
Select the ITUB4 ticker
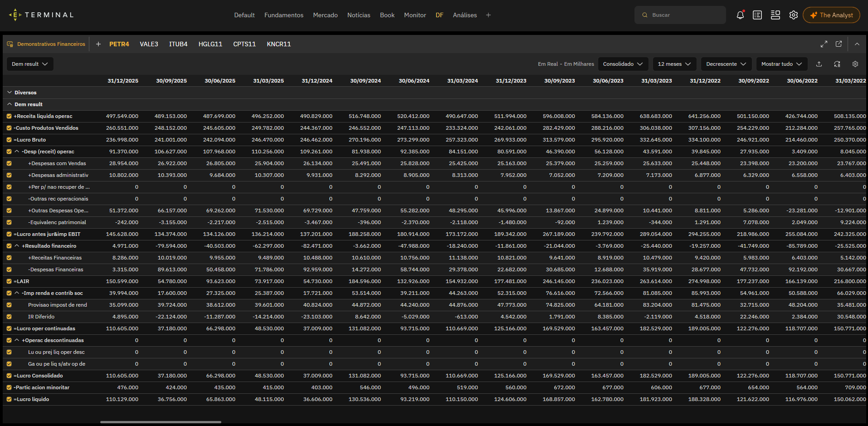pos(178,44)
